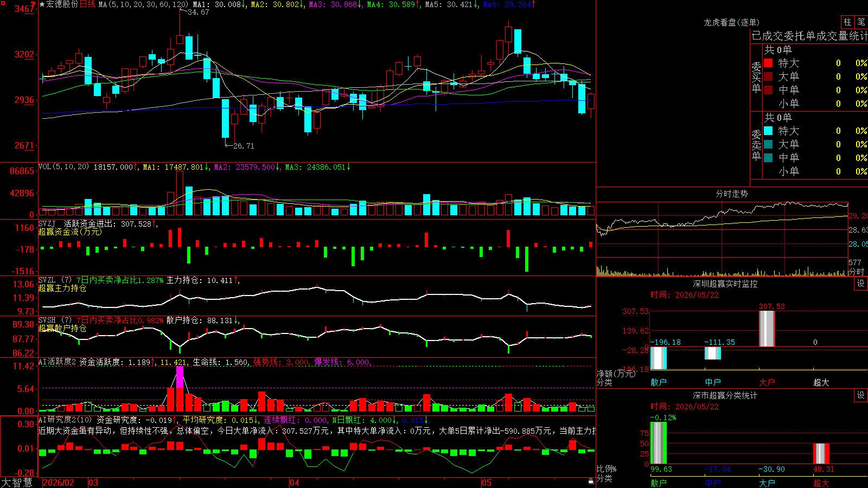The width and height of the screenshot is (868, 488).
Task: Select the MA(5,10,20,30,60,120) indicator label
Action: [x=143, y=4]
